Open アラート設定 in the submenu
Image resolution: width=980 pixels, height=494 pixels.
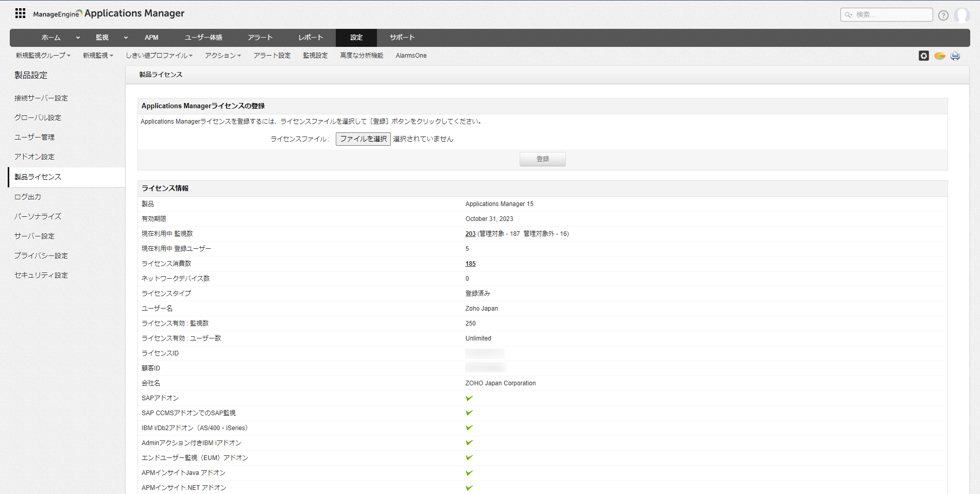point(272,56)
